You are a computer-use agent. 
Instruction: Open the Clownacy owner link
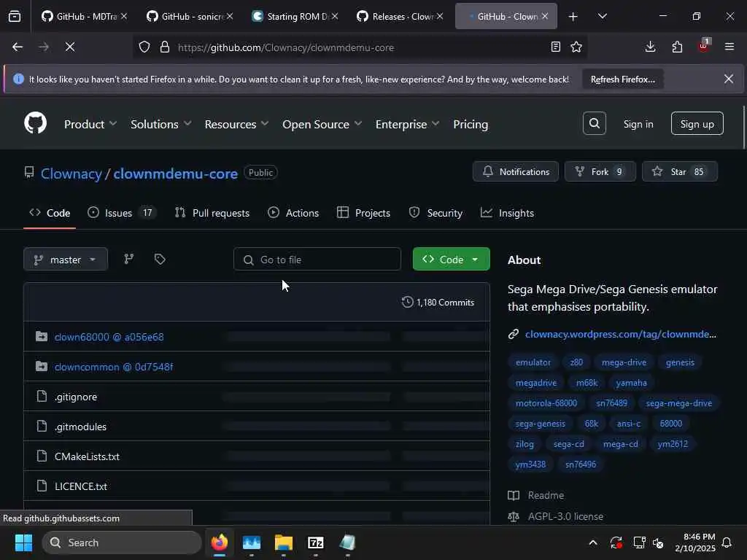71,174
